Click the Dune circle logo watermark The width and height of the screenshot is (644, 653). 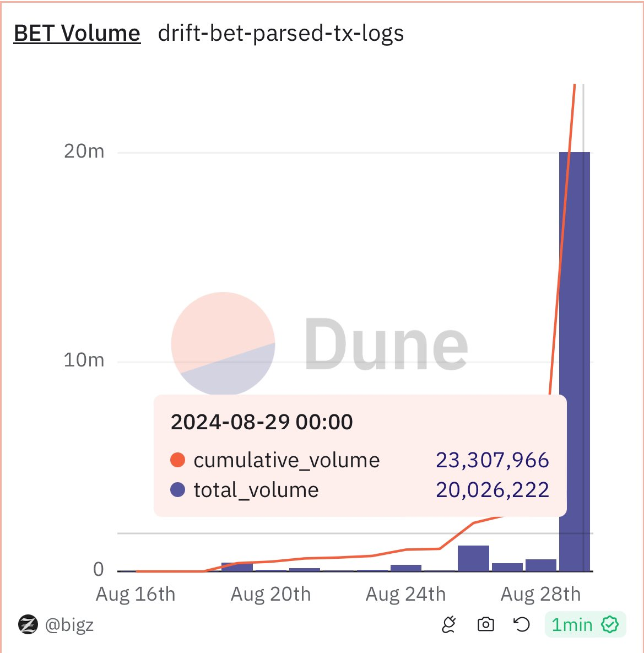click(x=223, y=343)
